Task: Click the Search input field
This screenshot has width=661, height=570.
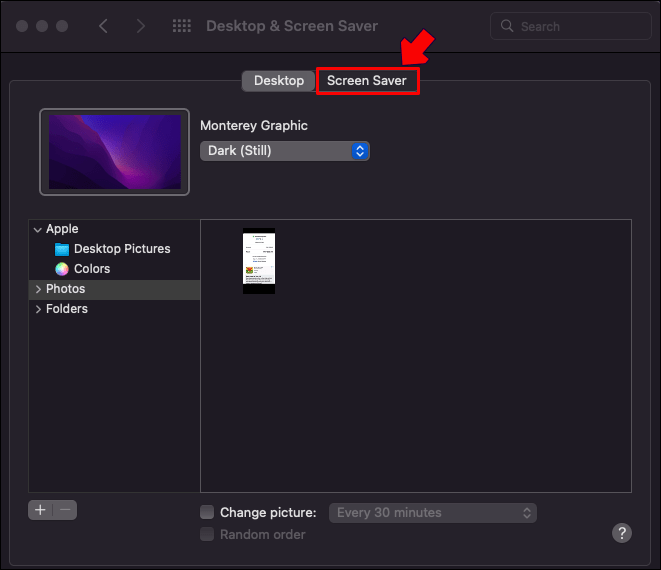Action: click(x=571, y=26)
